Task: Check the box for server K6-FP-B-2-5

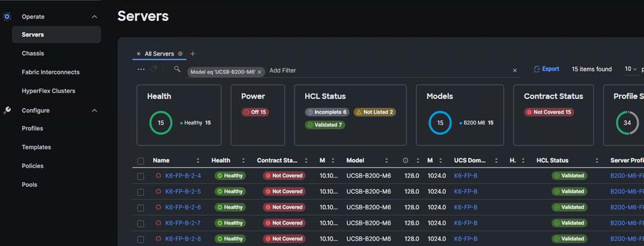Action: click(140, 192)
